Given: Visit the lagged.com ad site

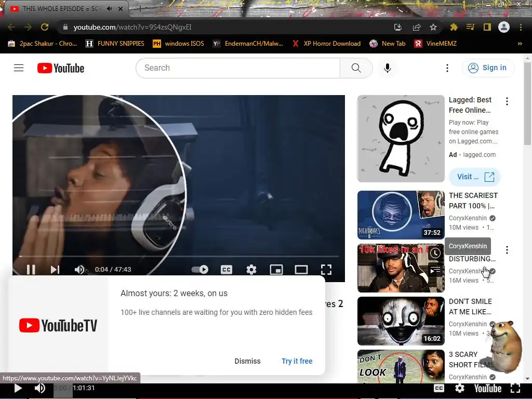Looking at the screenshot, I should coord(475,177).
